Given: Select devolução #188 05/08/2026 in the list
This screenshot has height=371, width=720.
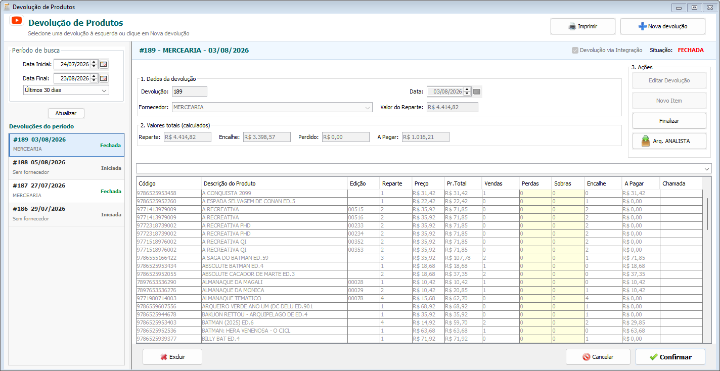Looking at the screenshot, I should (67, 168).
